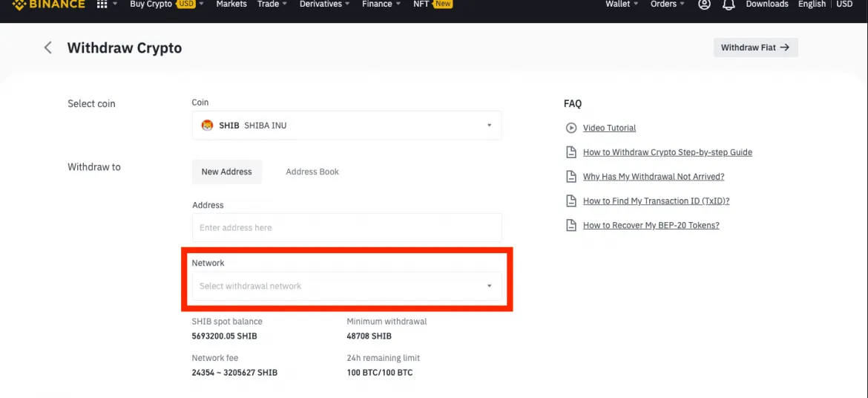
Task: Change the USD currency setting
Action: 844,4
